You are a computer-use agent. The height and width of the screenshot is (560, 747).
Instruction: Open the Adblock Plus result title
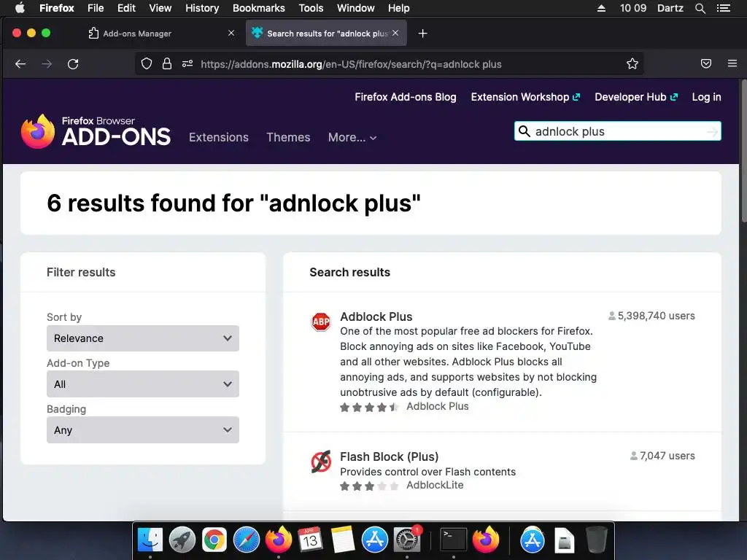(x=376, y=316)
